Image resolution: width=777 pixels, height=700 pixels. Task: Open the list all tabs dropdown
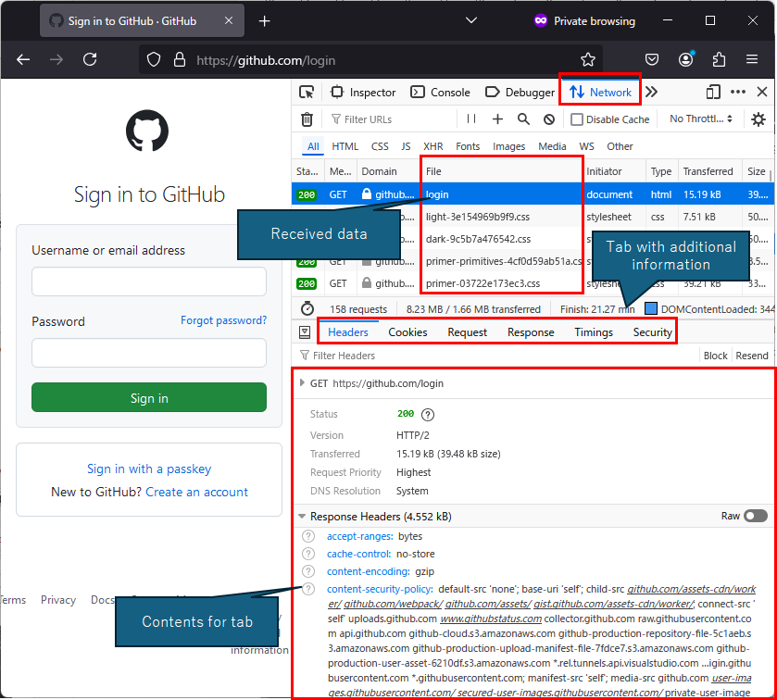(471, 20)
